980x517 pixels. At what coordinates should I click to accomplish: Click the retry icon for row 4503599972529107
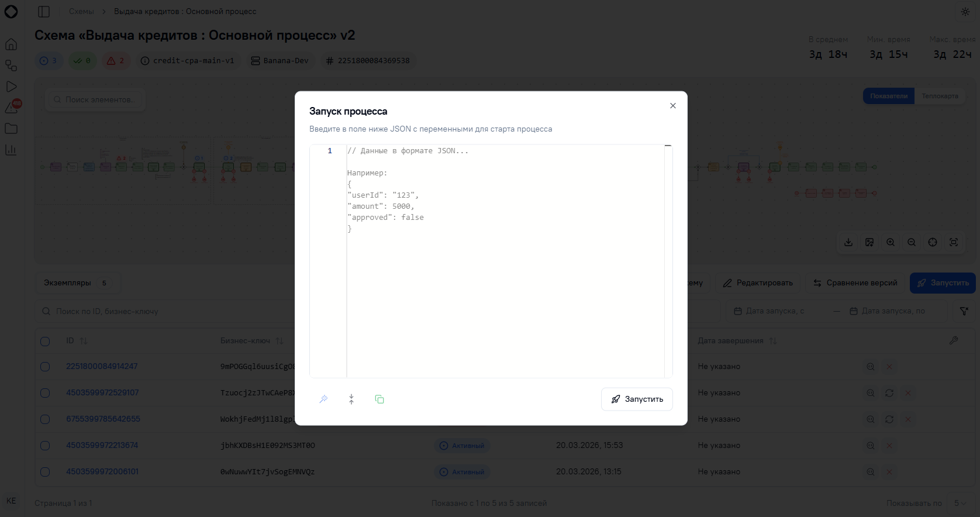[x=889, y=393]
